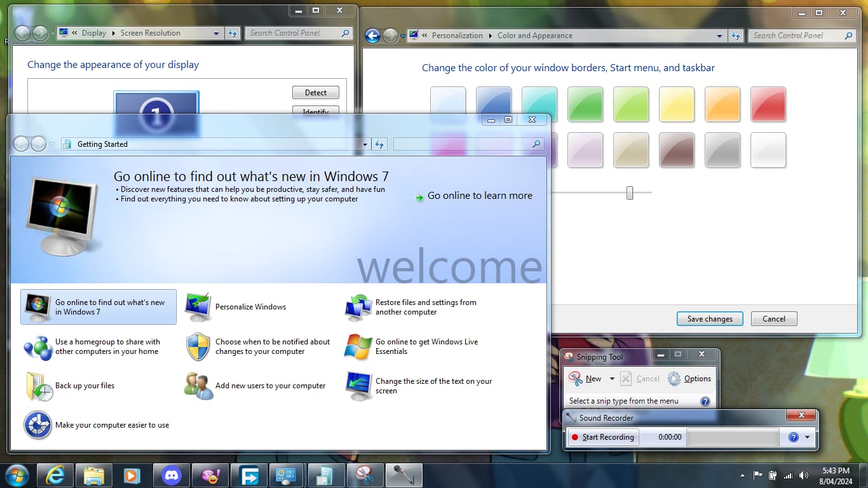The height and width of the screenshot is (488, 868).
Task: Open recent pages arrow in Getting Started window
Action: (x=52, y=144)
